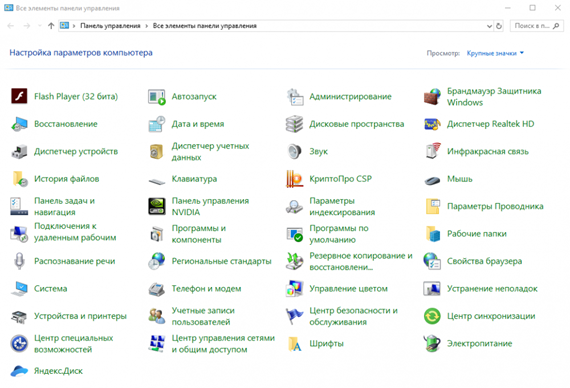The height and width of the screenshot is (388, 570).
Task: Expand the address bar history dropdown
Action: pos(489,26)
